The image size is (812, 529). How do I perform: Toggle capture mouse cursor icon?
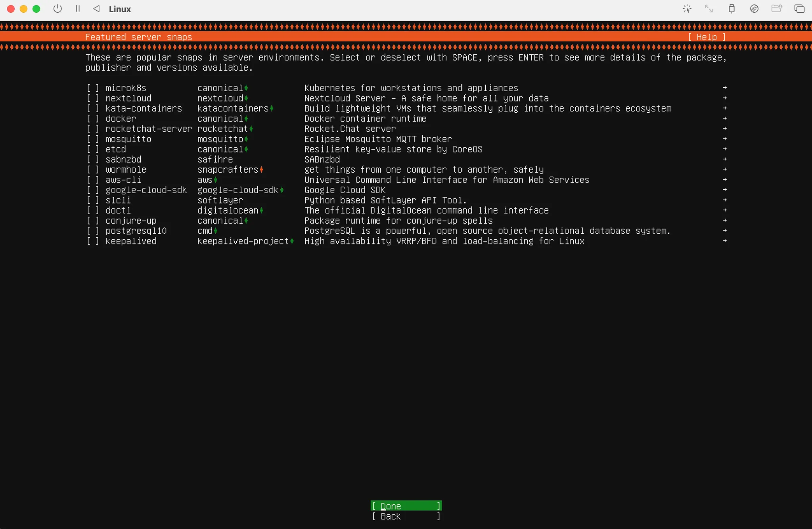(687, 9)
